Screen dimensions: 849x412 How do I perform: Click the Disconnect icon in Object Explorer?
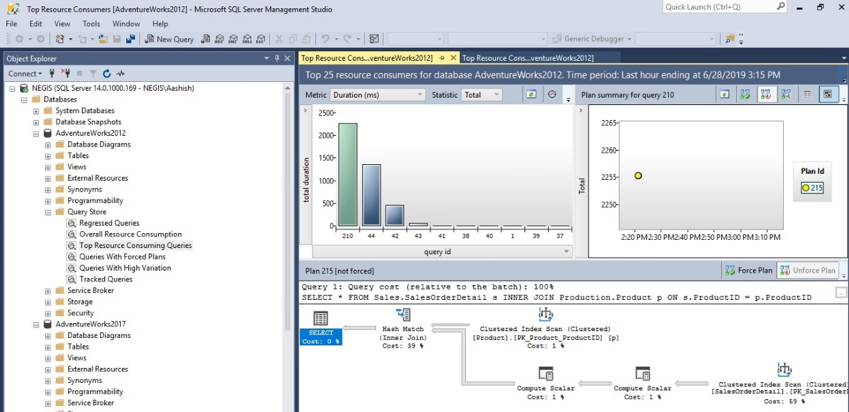(66, 73)
